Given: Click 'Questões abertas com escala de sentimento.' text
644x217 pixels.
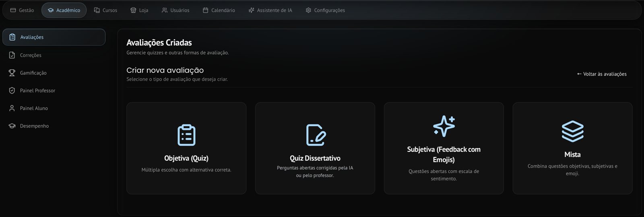Looking at the screenshot, I should click(444, 175).
